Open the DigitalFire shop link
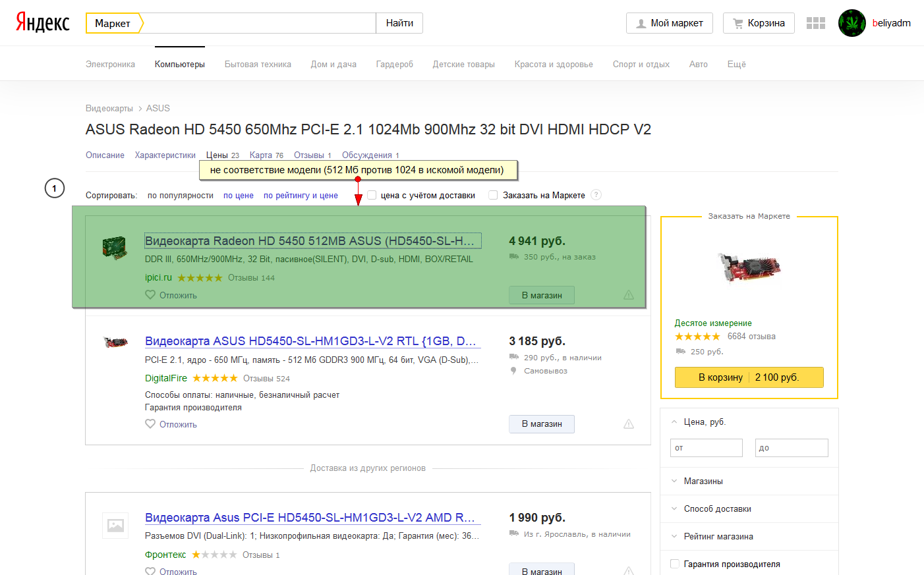 tap(166, 378)
